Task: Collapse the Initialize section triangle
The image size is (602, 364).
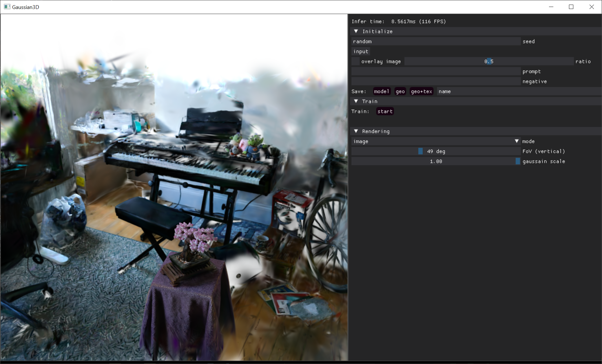Action: point(356,31)
